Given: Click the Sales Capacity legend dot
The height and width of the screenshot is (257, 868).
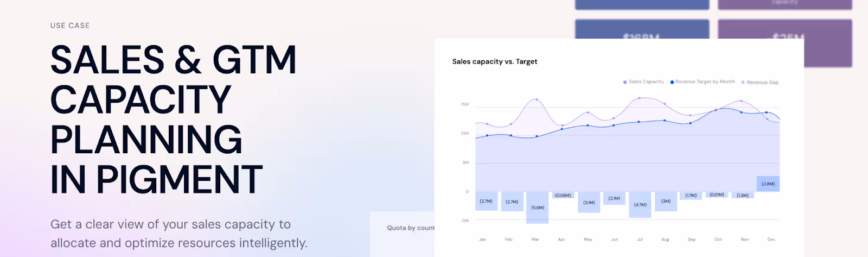Looking at the screenshot, I should (x=625, y=82).
